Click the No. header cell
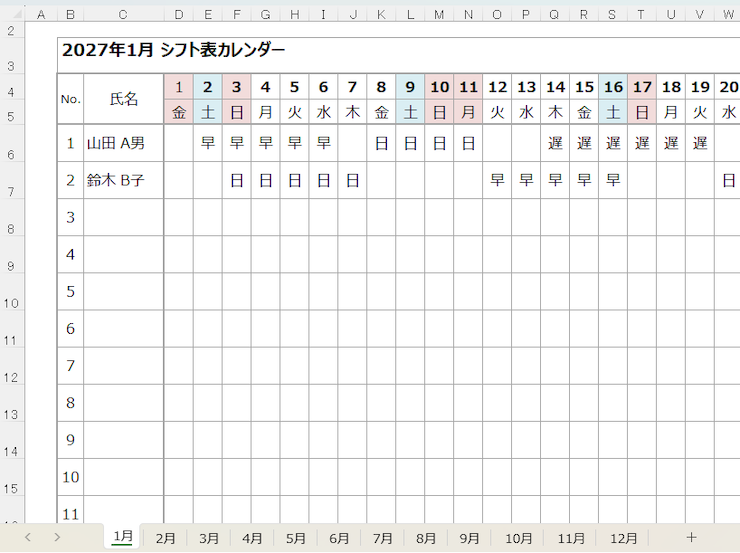 (x=71, y=99)
